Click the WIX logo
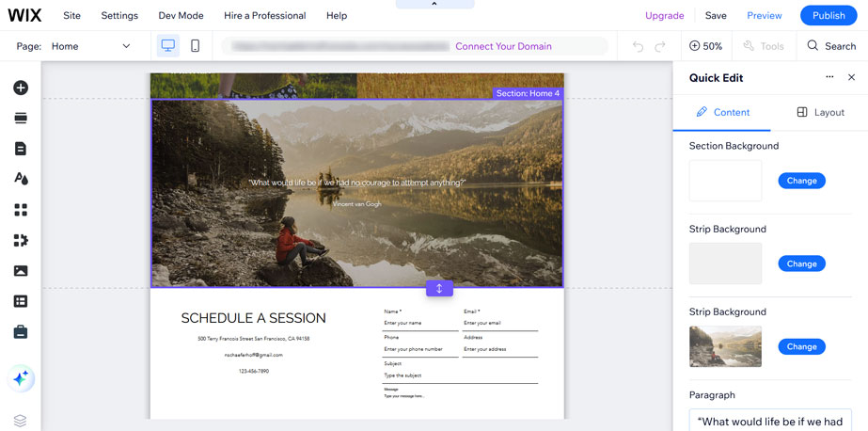Image resolution: width=868 pixels, height=431 pixels. click(24, 15)
